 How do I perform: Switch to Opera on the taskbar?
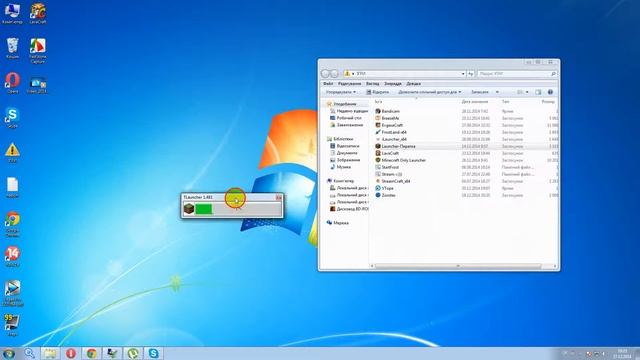pos(71,353)
